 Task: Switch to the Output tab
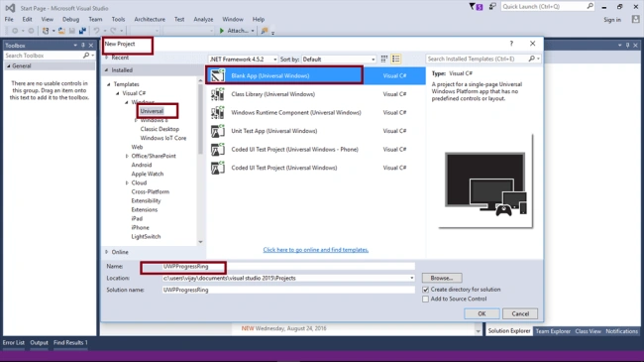(x=39, y=342)
